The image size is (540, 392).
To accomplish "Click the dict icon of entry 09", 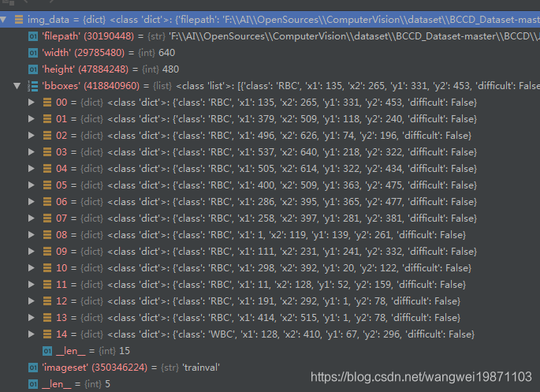I will click(x=47, y=251).
